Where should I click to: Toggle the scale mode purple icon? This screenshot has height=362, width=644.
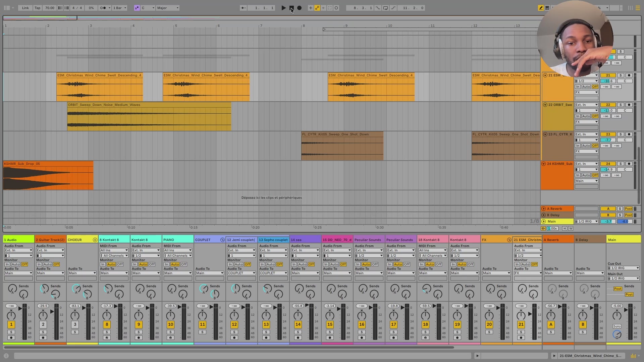[137, 8]
